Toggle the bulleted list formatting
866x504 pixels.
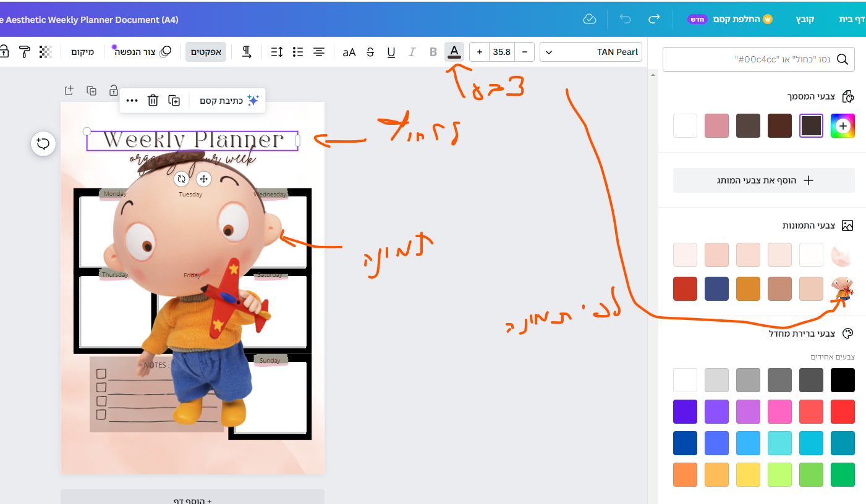298,52
